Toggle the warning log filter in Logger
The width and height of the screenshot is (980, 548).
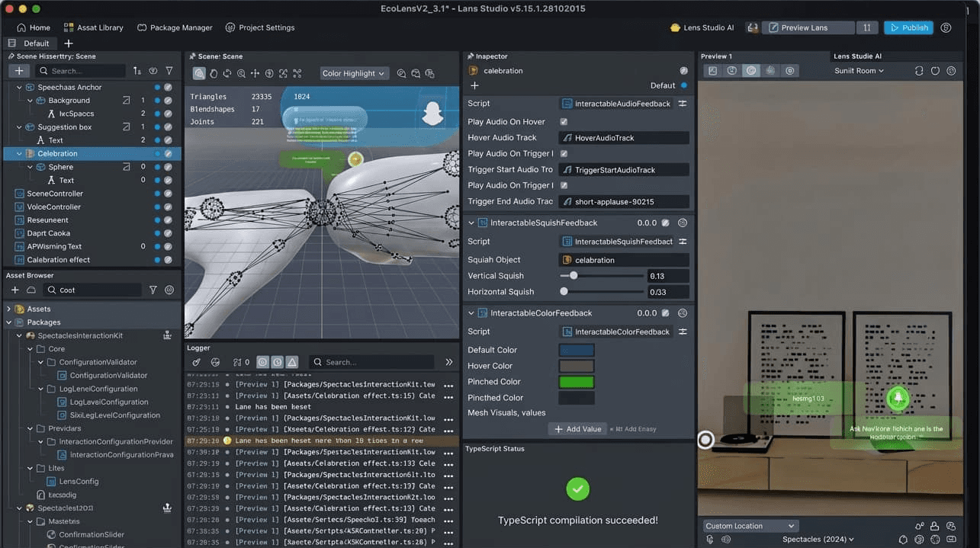coord(293,362)
